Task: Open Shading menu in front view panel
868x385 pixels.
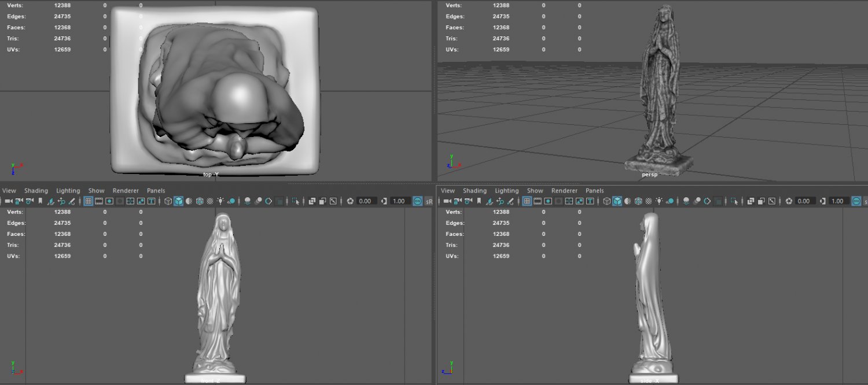Action: coord(36,191)
